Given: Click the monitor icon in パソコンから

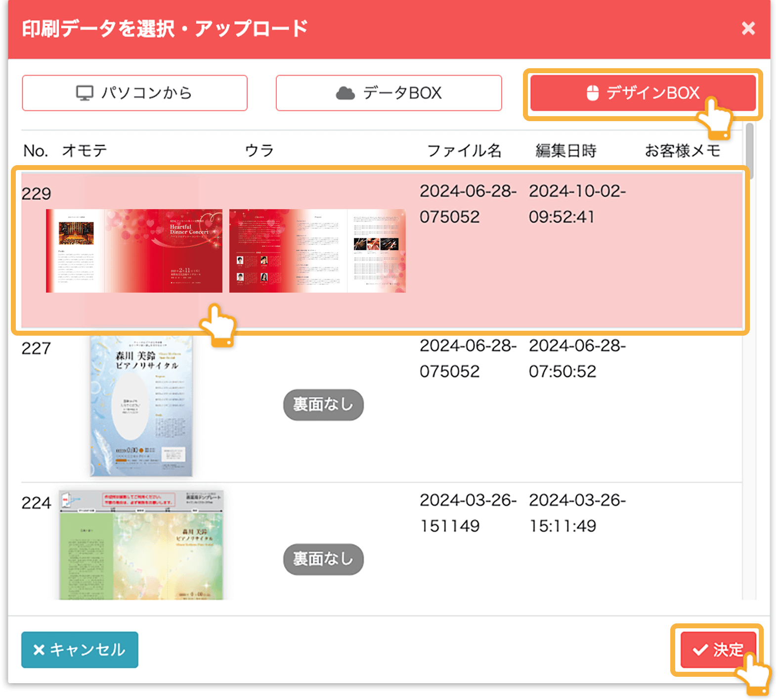Looking at the screenshot, I should click(x=85, y=93).
